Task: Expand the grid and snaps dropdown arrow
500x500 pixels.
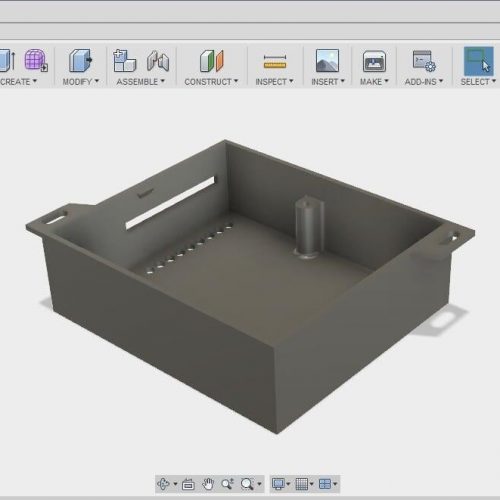Action: click(312, 484)
